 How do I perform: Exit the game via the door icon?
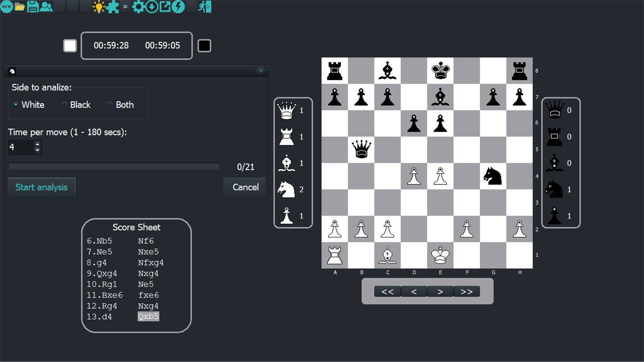pyautogui.click(x=204, y=7)
